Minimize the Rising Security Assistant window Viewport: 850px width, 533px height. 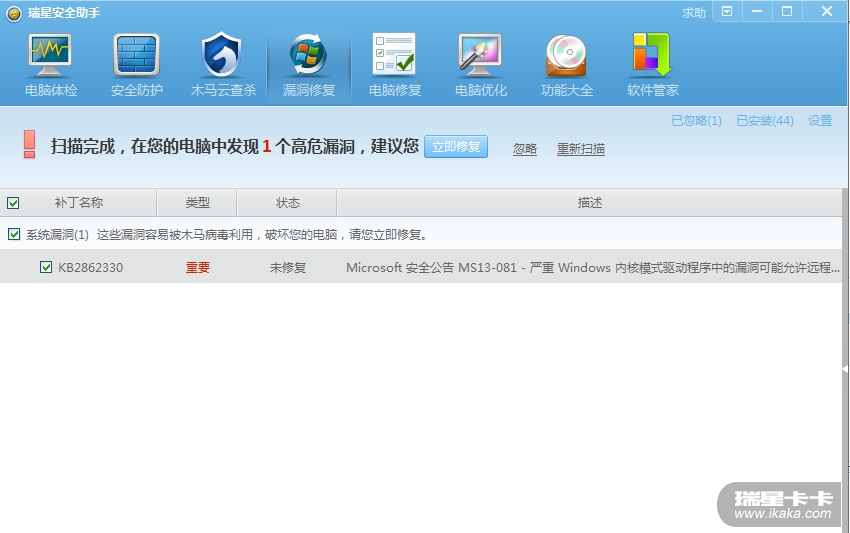coord(757,11)
